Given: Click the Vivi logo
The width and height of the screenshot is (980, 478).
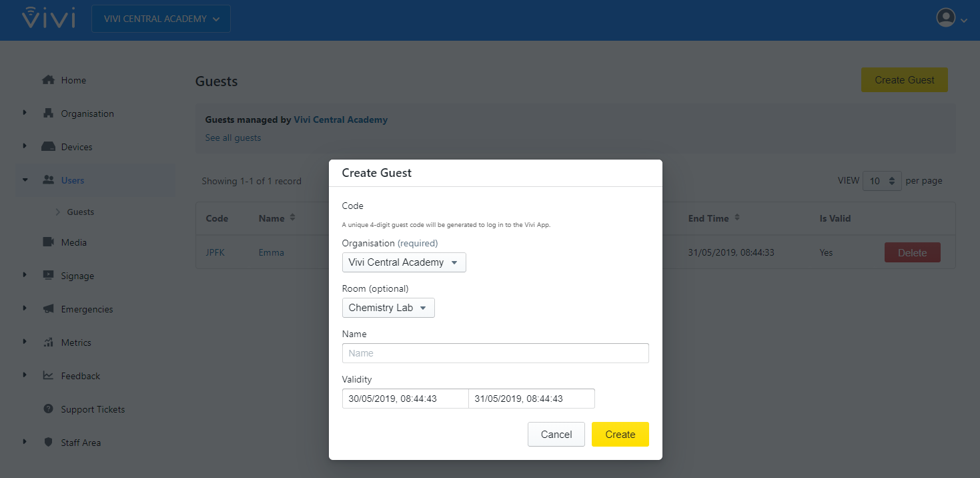Looking at the screenshot, I should pos(48,19).
